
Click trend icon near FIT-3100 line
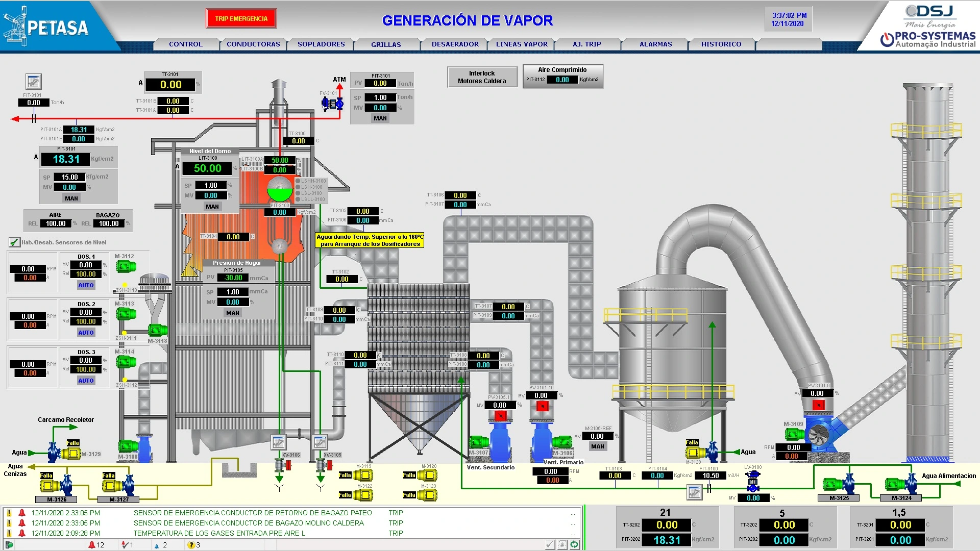[694, 492]
